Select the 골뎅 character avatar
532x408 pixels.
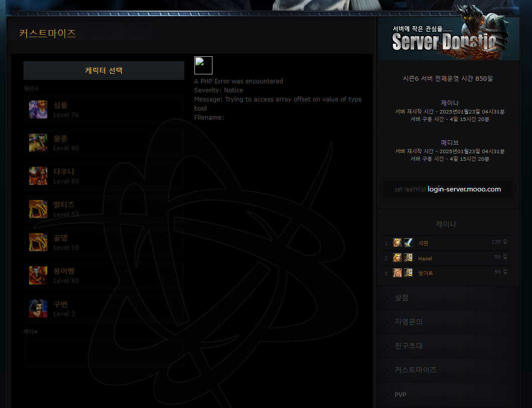click(38, 242)
